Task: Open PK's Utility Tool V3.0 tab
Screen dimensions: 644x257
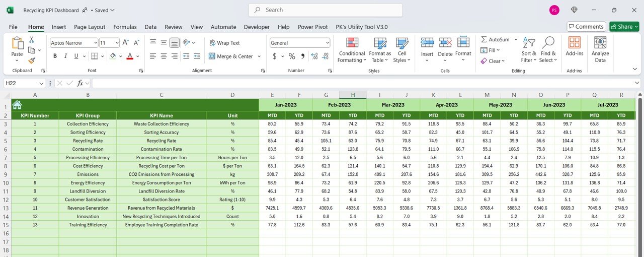Action: (x=362, y=27)
